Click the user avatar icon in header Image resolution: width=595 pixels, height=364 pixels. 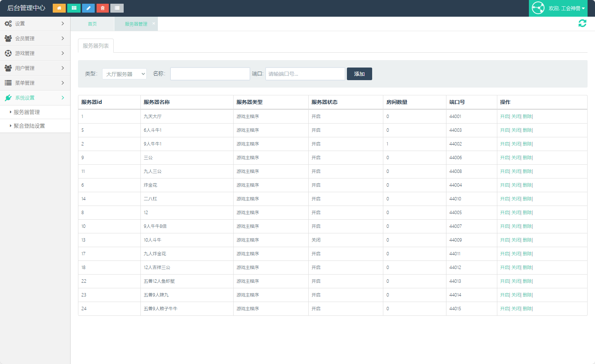[x=538, y=8]
